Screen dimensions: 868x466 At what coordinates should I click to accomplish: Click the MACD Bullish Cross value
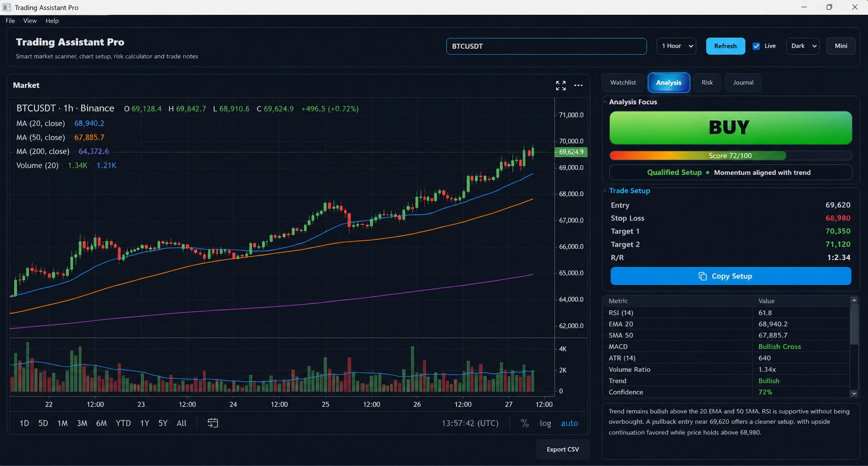(780, 347)
